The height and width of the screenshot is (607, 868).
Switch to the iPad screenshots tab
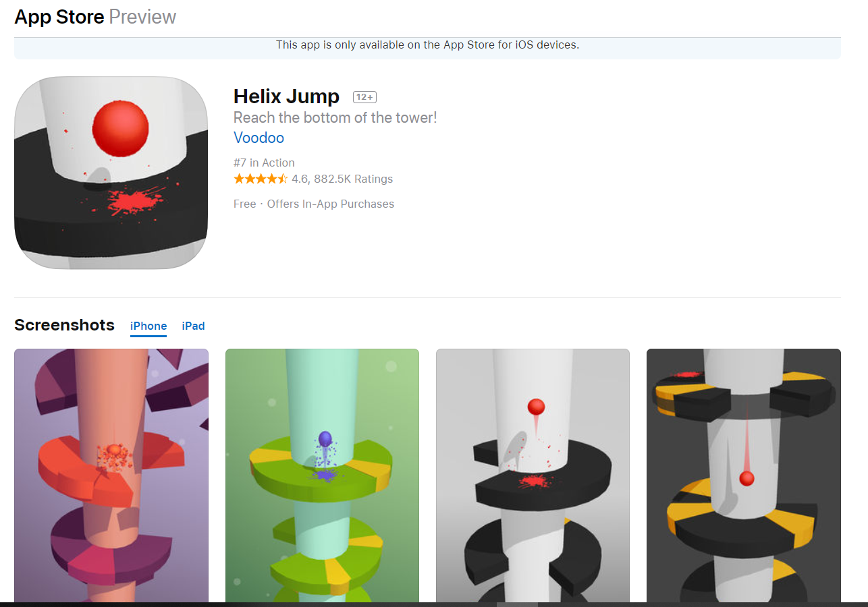pos(193,326)
